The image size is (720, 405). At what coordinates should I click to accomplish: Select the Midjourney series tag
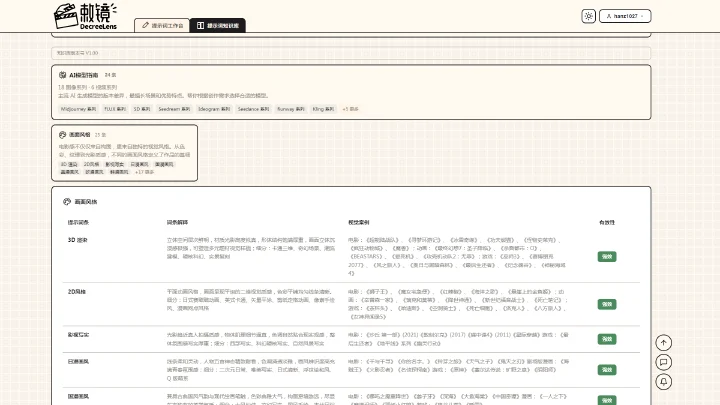[x=79, y=109]
